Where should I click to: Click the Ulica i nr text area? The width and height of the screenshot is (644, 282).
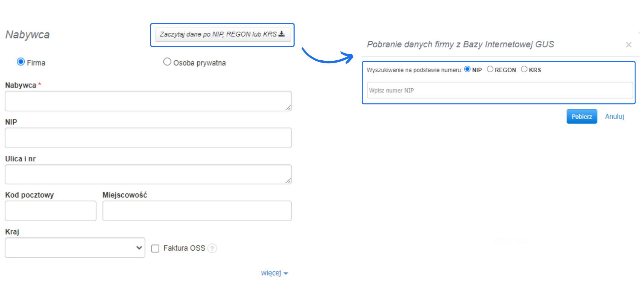(148, 174)
